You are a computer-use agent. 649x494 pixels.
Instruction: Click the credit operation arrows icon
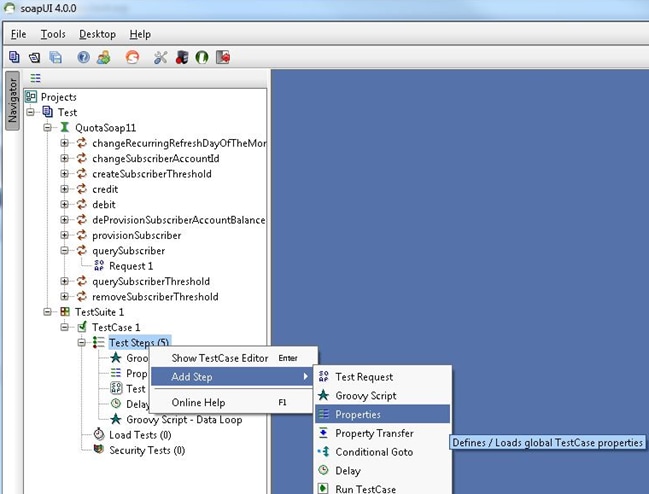click(82, 189)
